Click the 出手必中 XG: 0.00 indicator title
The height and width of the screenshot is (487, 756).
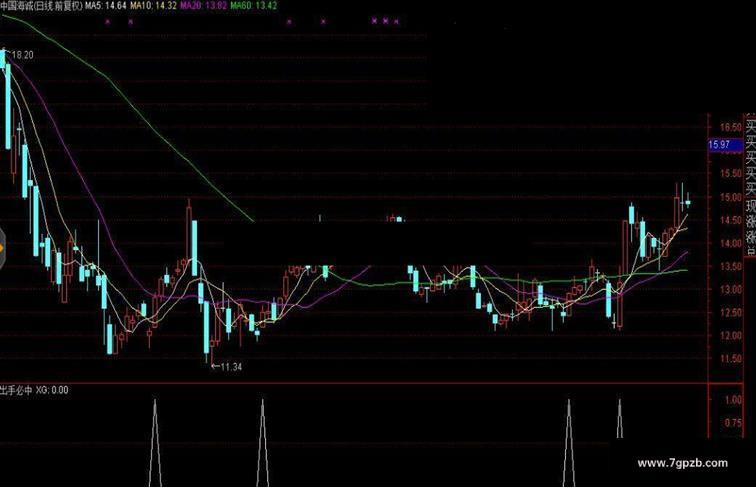coord(34,390)
